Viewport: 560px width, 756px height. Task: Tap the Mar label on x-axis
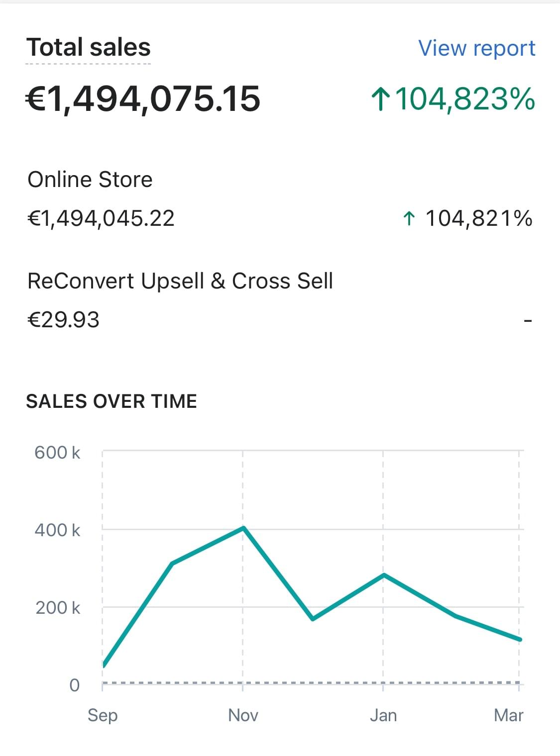click(x=508, y=715)
